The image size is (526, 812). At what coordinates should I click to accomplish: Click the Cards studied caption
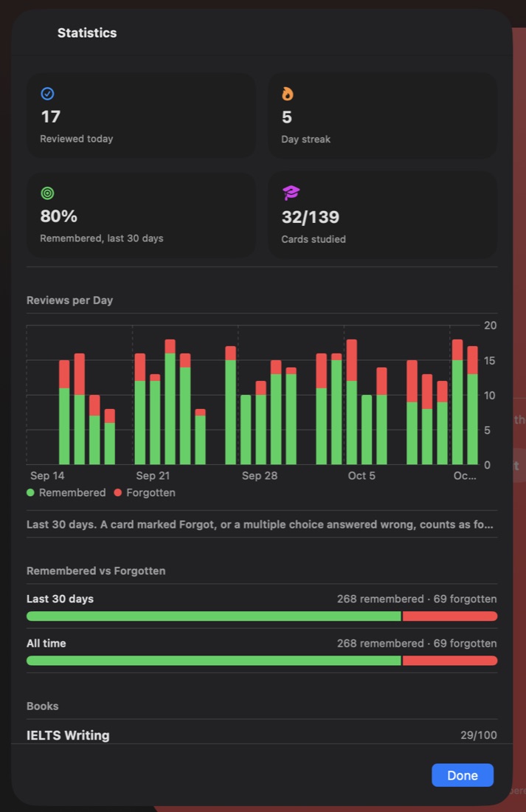click(314, 239)
